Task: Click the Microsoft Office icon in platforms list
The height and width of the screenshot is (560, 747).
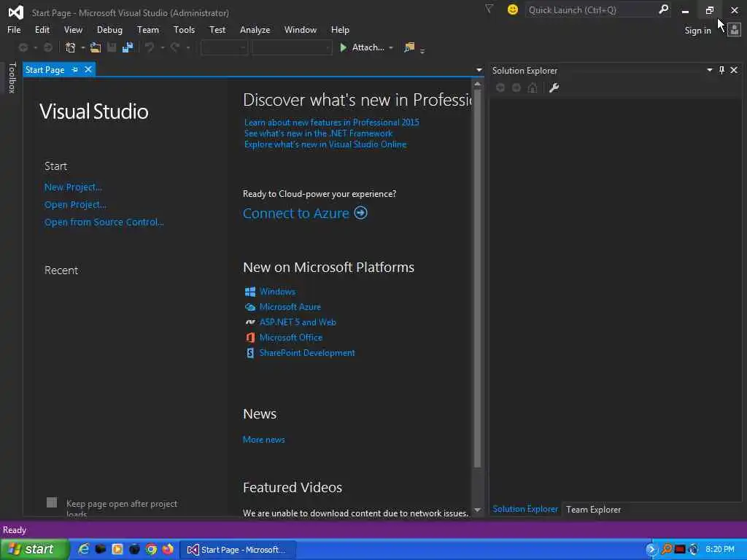Action: (x=250, y=337)
